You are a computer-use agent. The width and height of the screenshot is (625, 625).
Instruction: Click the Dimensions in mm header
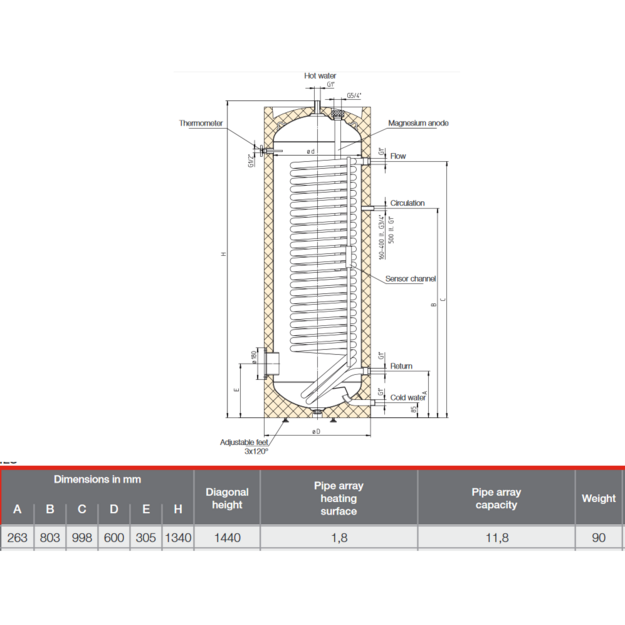[x=97, y=480]
